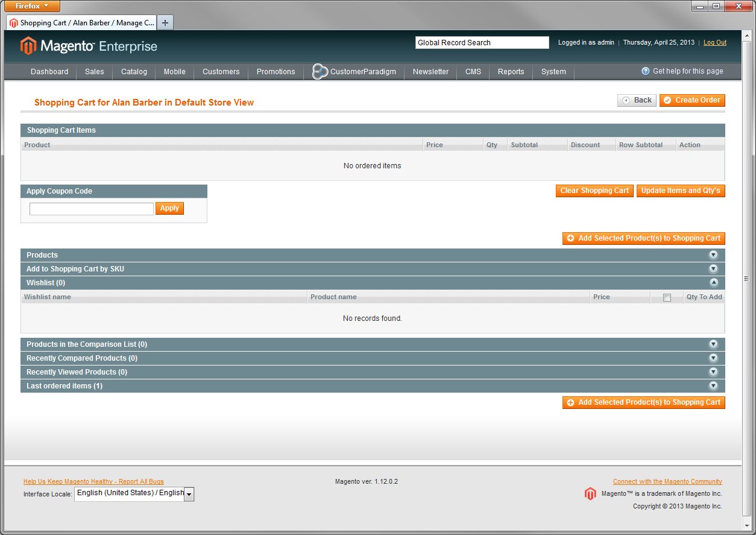756x535 pixels.
Task: Expand Products in the Comparison List section
Action: pos(713,344)
